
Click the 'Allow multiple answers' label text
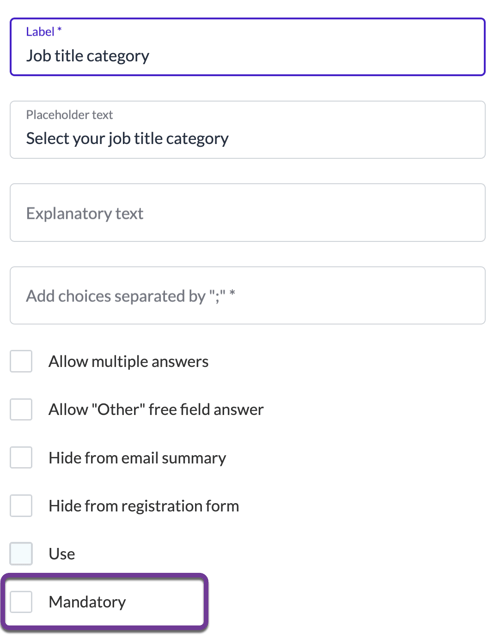128,361
